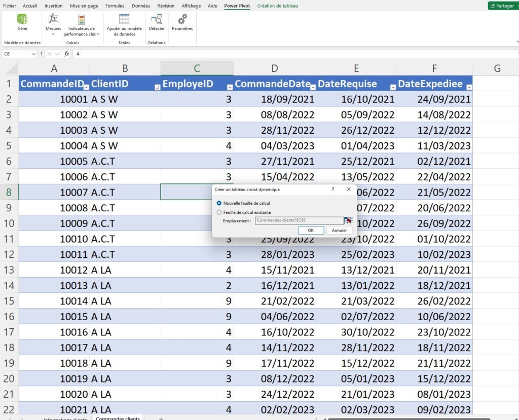Open the DateExpediee filter dropdown
This screenshot has height=420, width=519.
(469, 87)
